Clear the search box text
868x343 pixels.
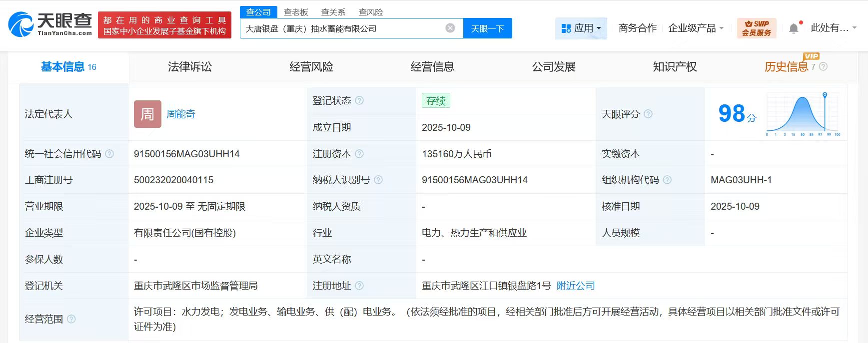click(x=450, y=28)
